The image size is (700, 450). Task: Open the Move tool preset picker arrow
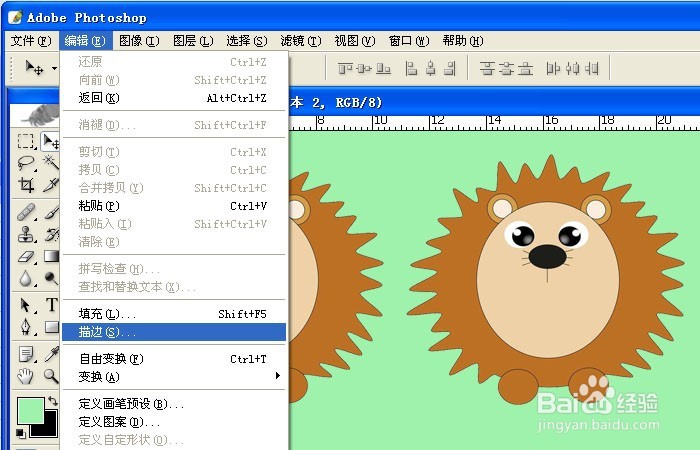coord(54,69)
